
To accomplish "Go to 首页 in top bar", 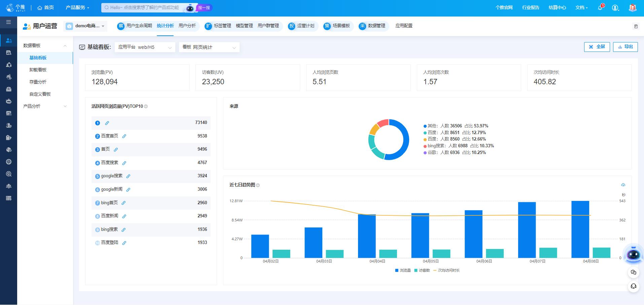I will coord(45,7).
